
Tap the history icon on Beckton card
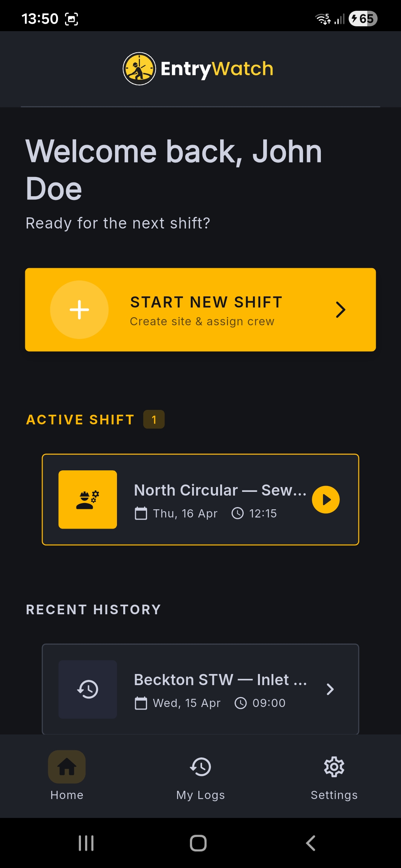tap(88, 689)
